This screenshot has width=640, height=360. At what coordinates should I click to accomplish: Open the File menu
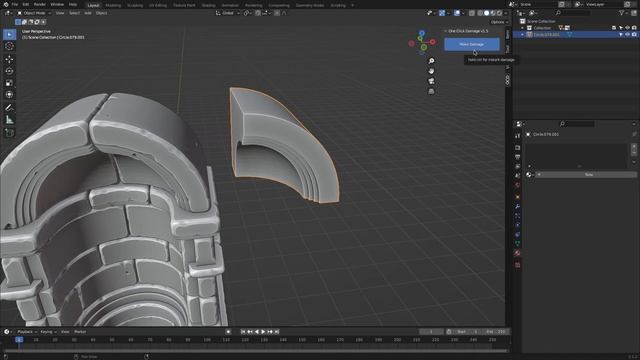pyautogui.click(x=15, y=4)
